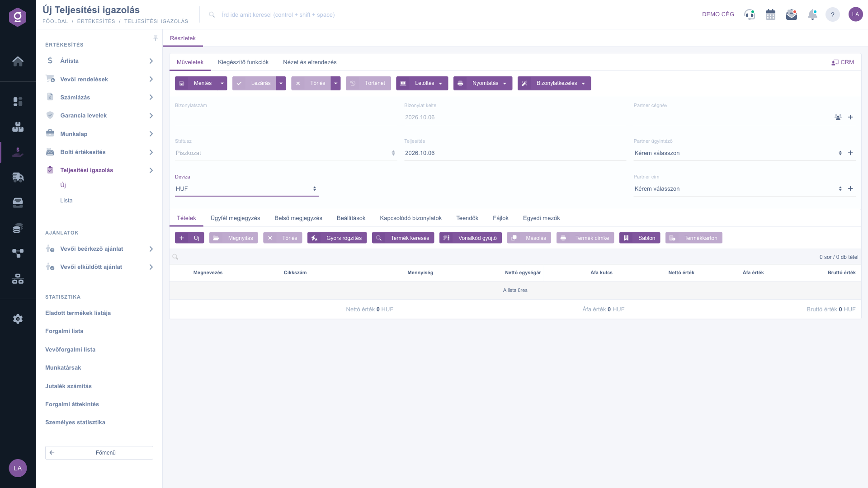This screenshot has width=868, height=488.
Task: Open Ügyfél megjegyzés tab
Action: (235, 218)
